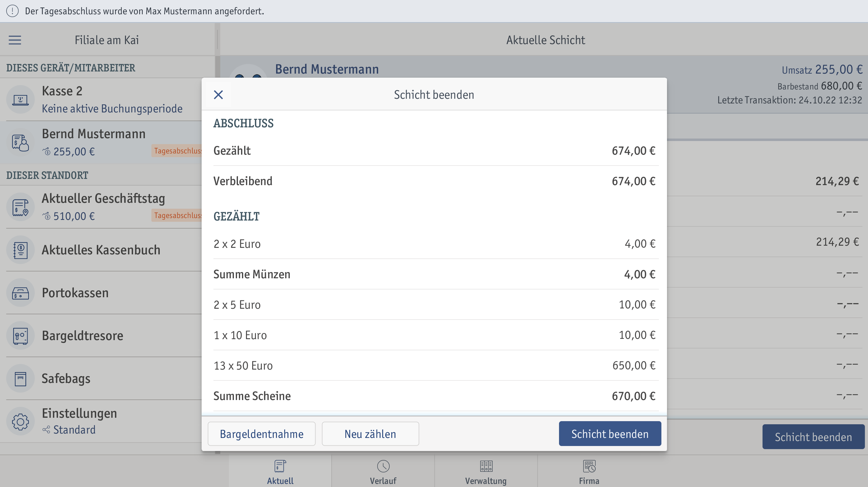Click the Bargeldtresore safe icon
The width and height of the screenshot is (868, 487).
20,335
